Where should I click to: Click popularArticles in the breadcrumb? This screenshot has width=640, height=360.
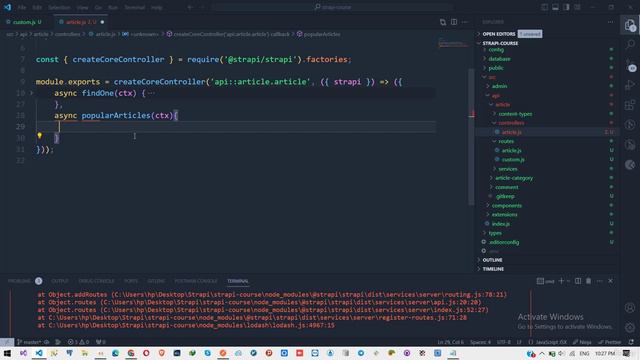(322, 34)
